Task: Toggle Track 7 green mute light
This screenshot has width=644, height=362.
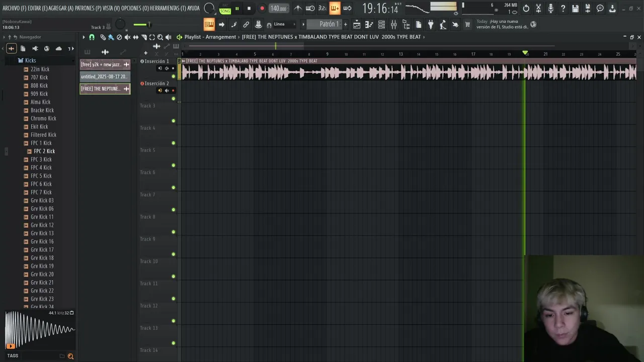Action: [x=174, y=210]
